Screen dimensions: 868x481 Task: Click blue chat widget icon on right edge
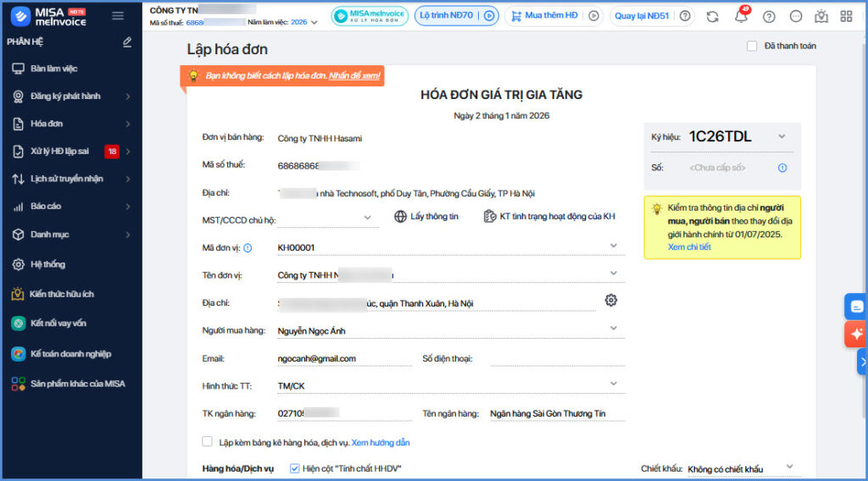tap(856, 307)
